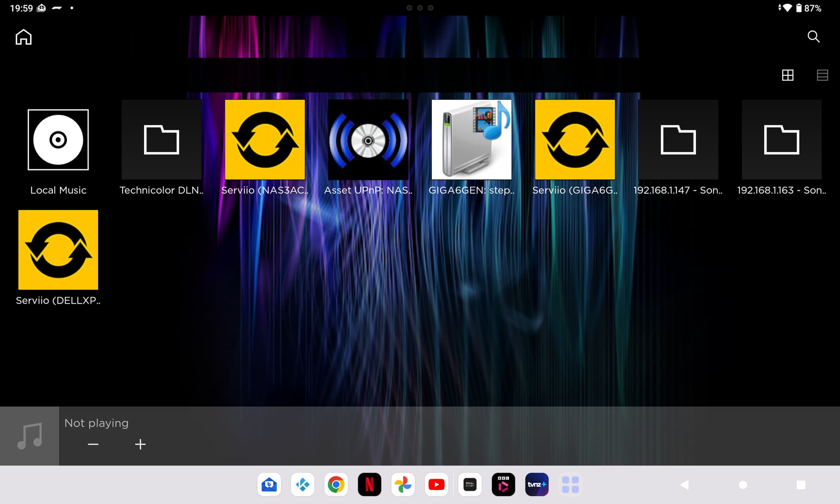The height and width of the screenshot is (504, 840).
Task: Launch Netflix from the taskbar
Action: [369, 484]
